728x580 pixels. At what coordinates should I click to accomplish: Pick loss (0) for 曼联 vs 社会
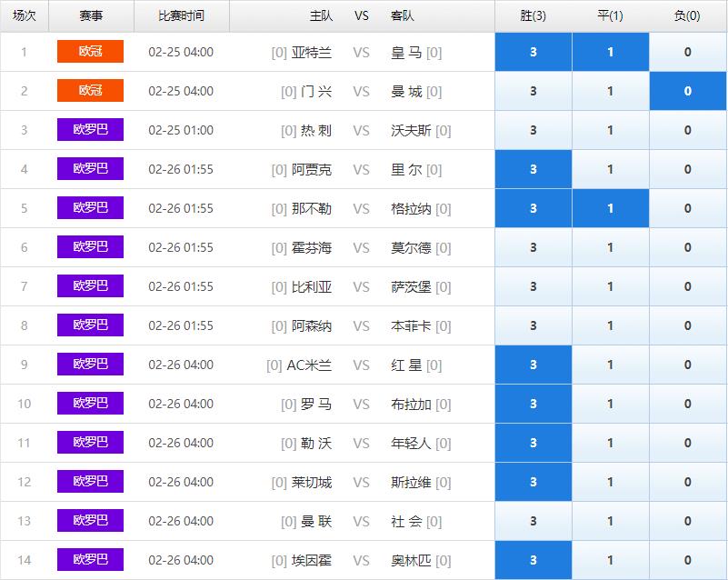point(688,521)
